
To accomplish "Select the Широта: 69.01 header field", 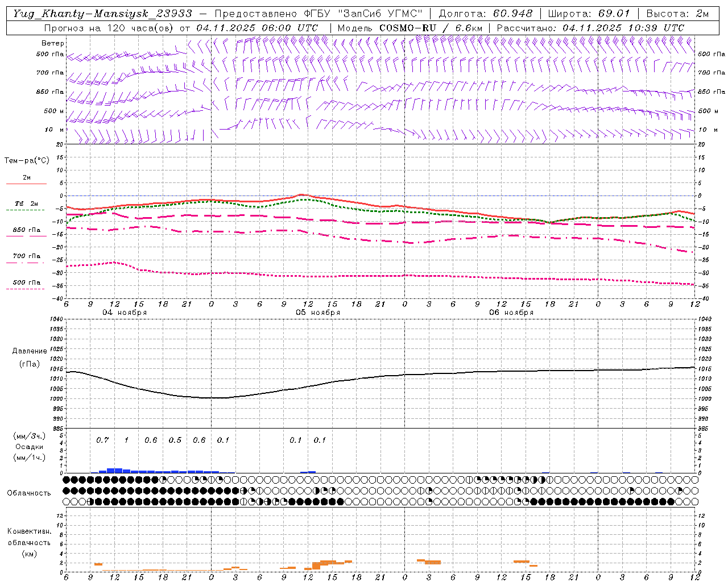I will (589, 13).
